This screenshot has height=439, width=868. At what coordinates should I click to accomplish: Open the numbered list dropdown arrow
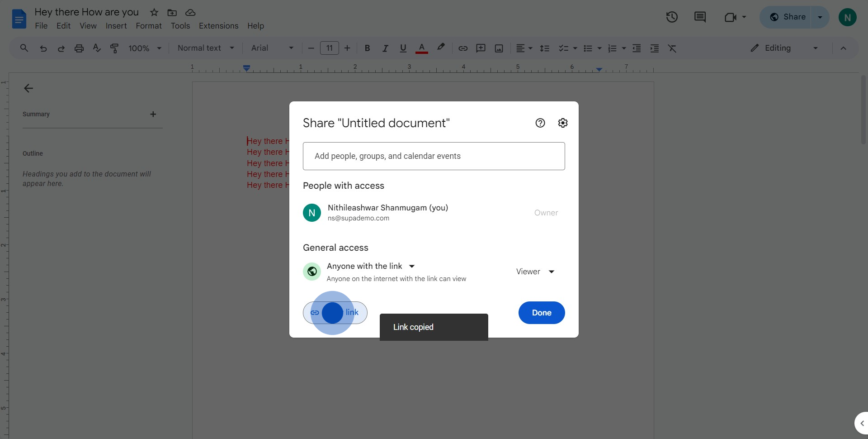(x=624, y=48)
